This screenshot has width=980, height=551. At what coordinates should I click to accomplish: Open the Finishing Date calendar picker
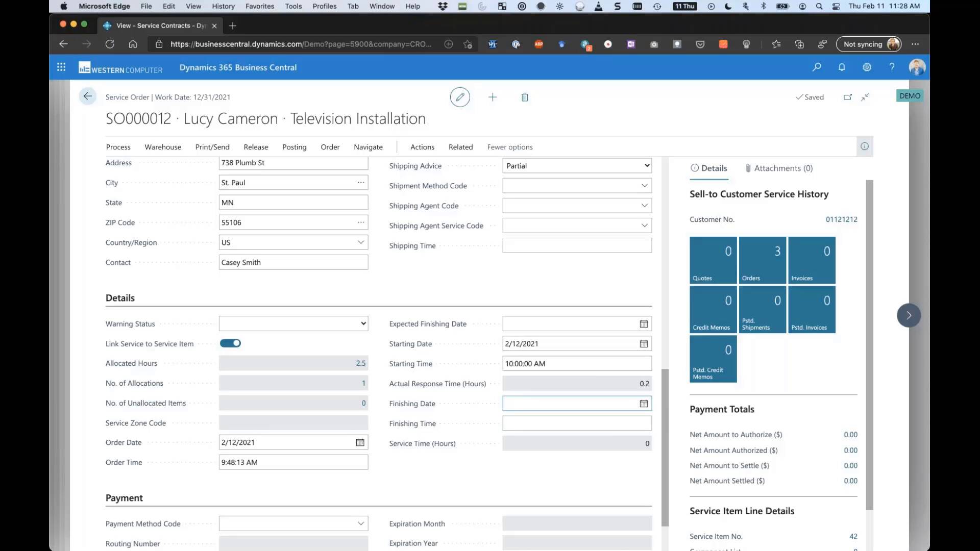click(644, 403)
